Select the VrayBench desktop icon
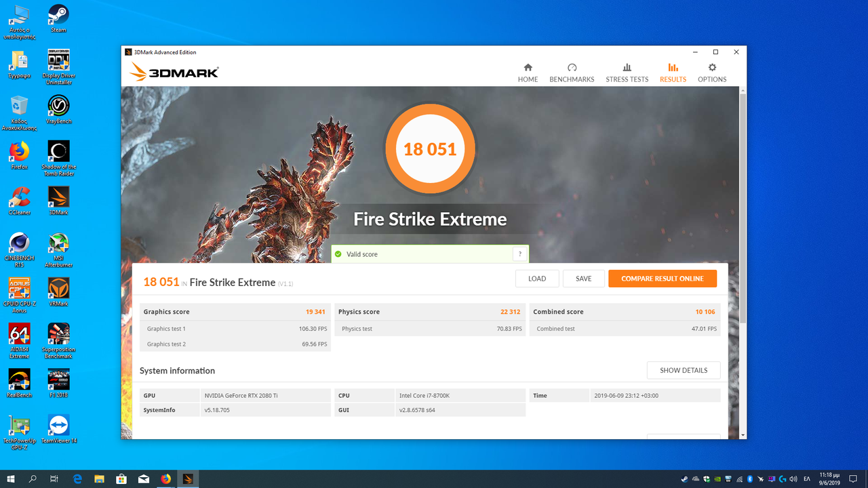Screen dimensions: 868x488 [x=58, y=109]
